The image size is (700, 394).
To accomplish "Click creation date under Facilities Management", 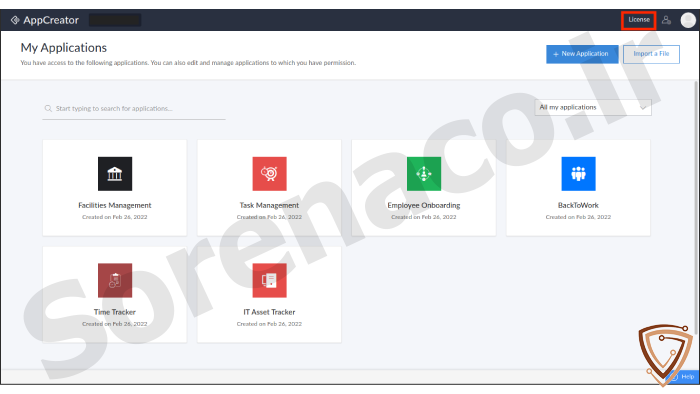I will click(115, 217).
